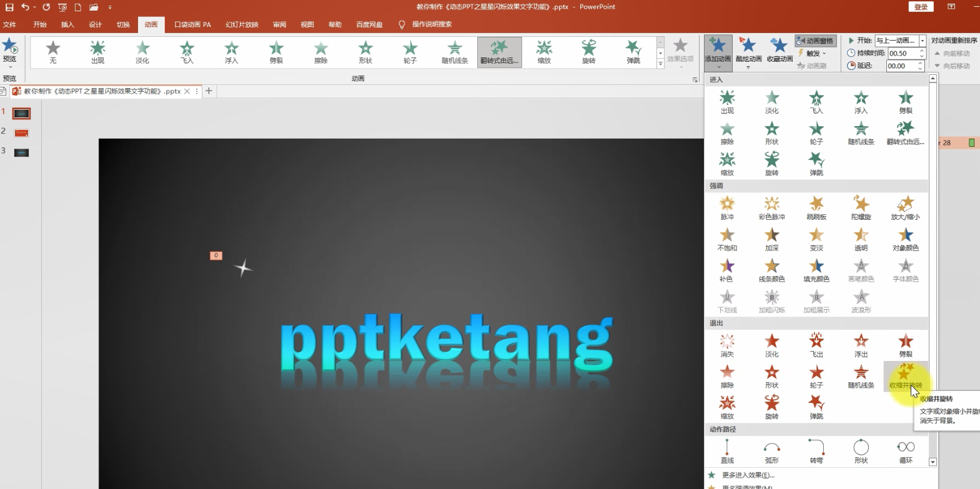The image size is (980, 489).
Task: Pick 翻转式由远 effect in the ribbon gallery
Action: click(499, 52)
